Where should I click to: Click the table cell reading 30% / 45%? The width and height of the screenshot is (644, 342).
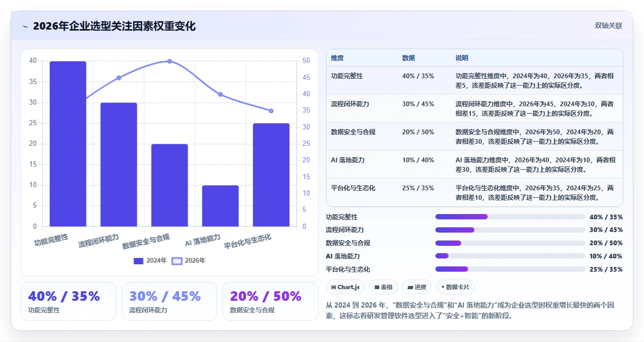[418, 104]
